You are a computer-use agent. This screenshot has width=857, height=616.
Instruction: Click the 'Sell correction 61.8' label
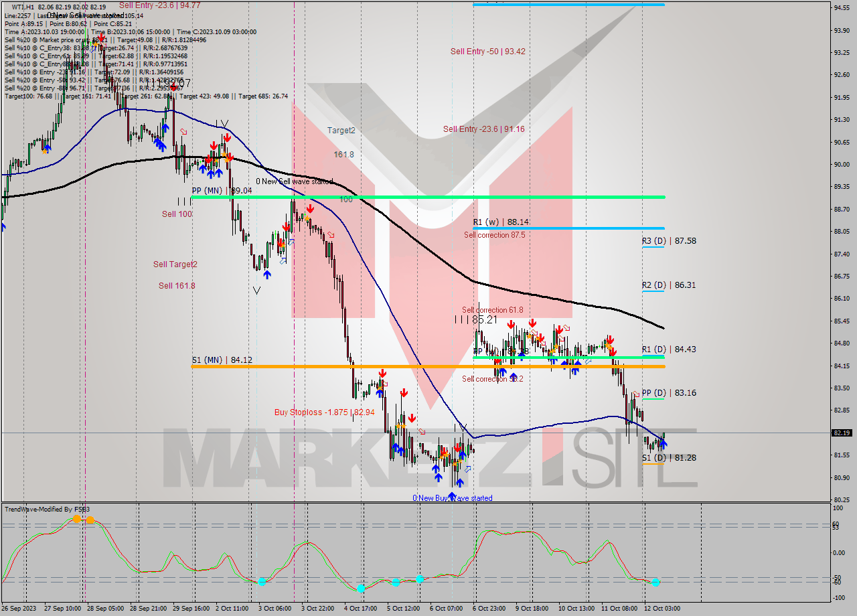[492, 310]
